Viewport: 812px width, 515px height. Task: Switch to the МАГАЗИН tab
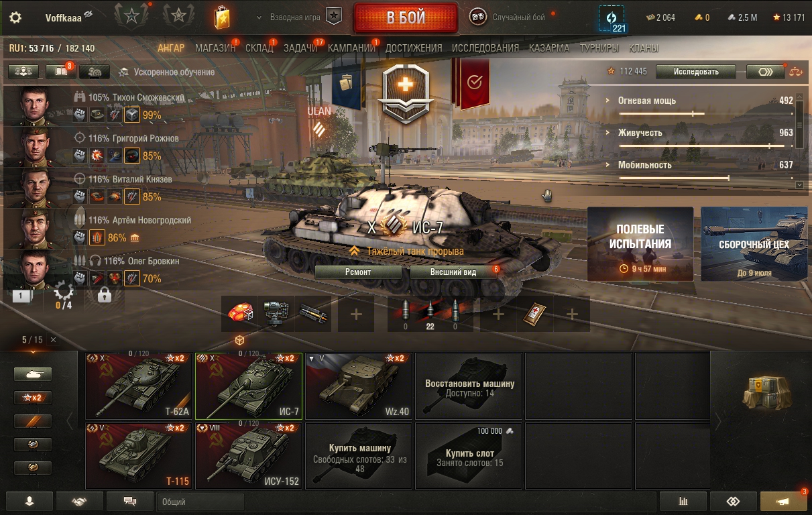click(215, 48)
